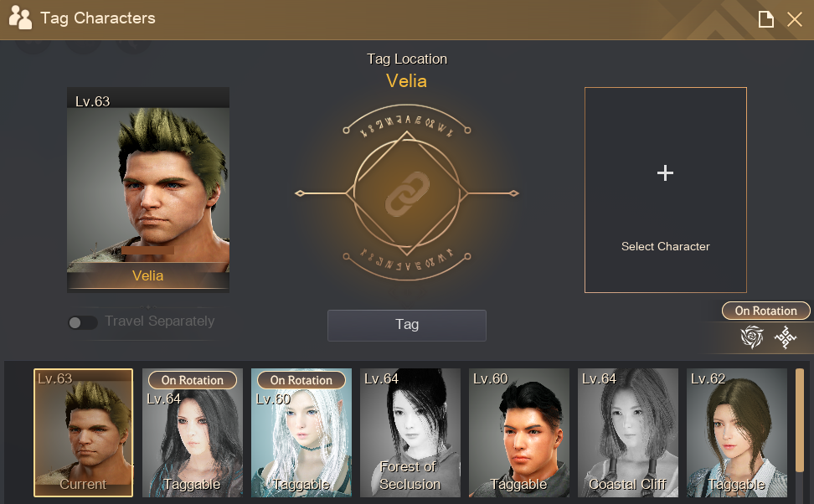Click the Select Character empty slot
The image size is (814, 504).
666,190
